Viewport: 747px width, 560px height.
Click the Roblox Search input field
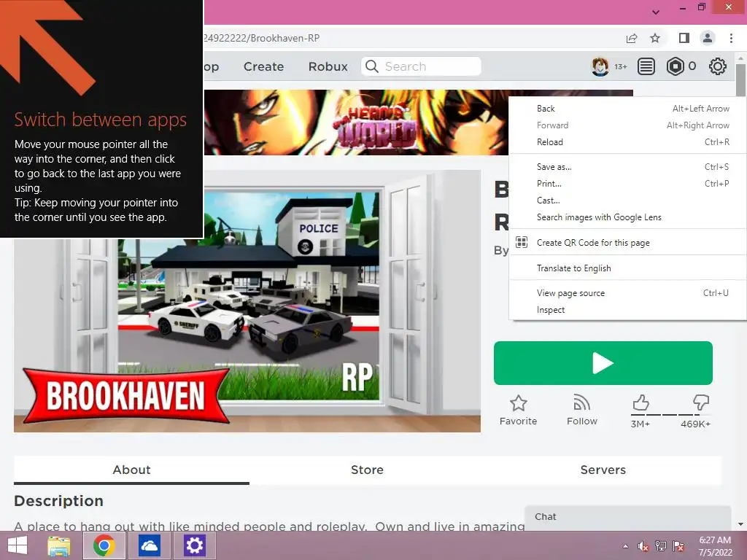(421, 66)
